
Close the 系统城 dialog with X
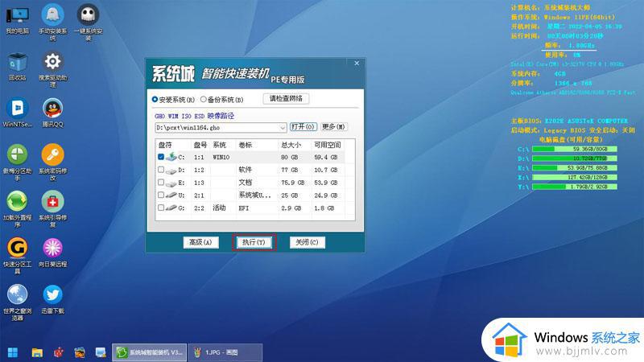tap(357, 64)
